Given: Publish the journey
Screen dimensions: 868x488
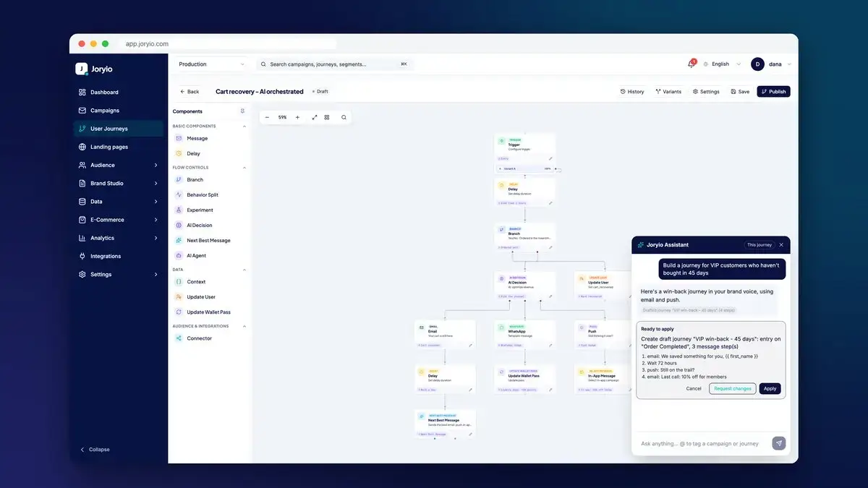Looking at the screenshot, I should [x=773, y=92].
